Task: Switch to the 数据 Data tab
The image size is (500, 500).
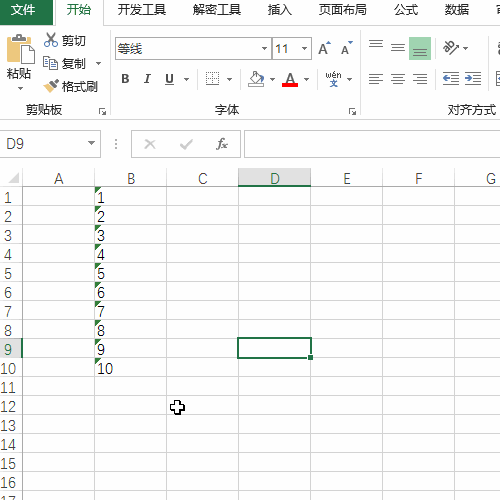Action: click(456, 10)
